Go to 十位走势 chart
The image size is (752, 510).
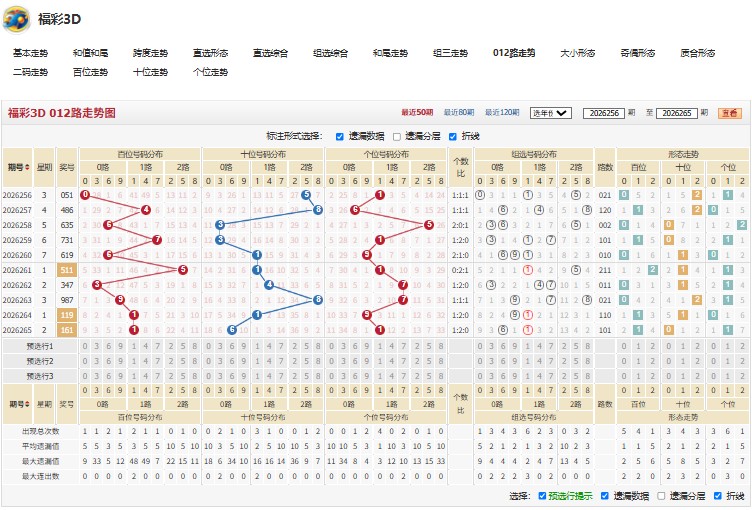tap(150, 72)
